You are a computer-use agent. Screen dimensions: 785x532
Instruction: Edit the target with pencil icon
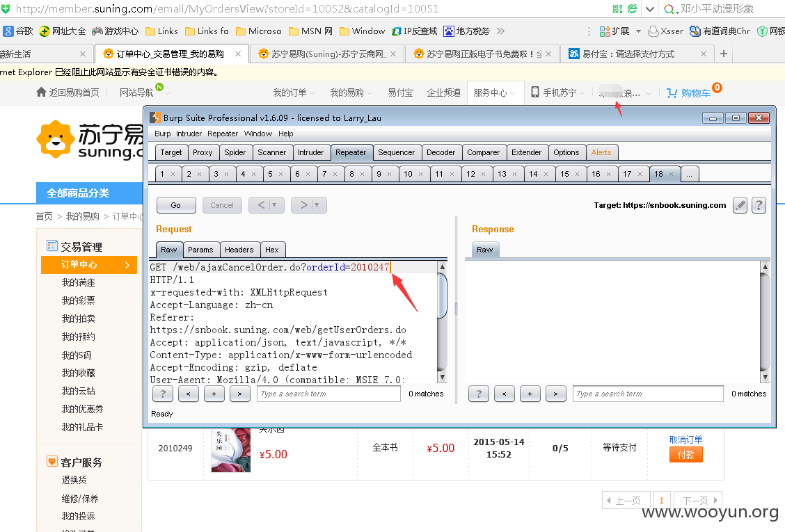(x=740, y=205)
